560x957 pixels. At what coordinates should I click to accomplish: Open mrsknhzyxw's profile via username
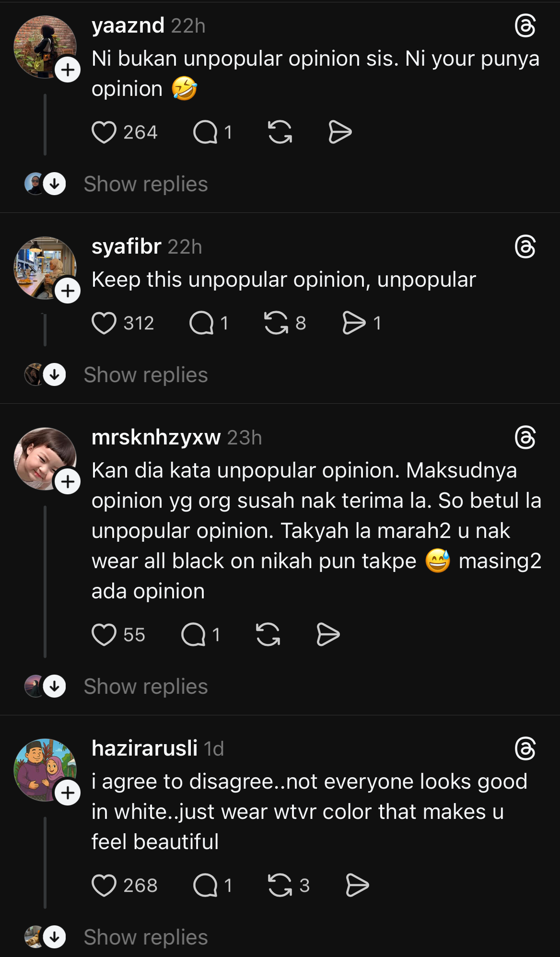[156, 437]
